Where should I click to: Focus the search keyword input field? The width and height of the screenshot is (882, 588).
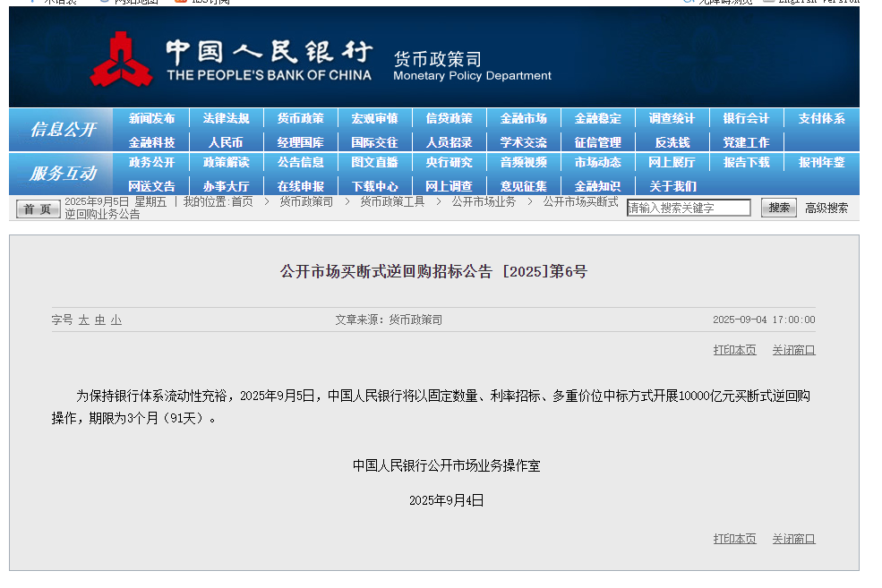(x=689, y=208)
